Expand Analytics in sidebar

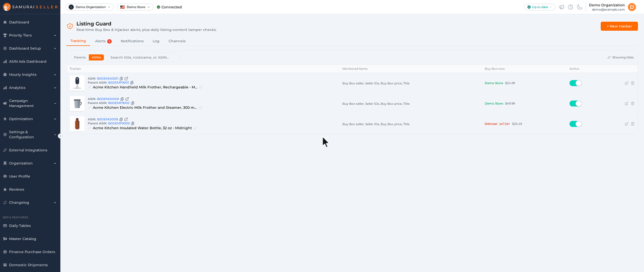click(x=30, y=88)
